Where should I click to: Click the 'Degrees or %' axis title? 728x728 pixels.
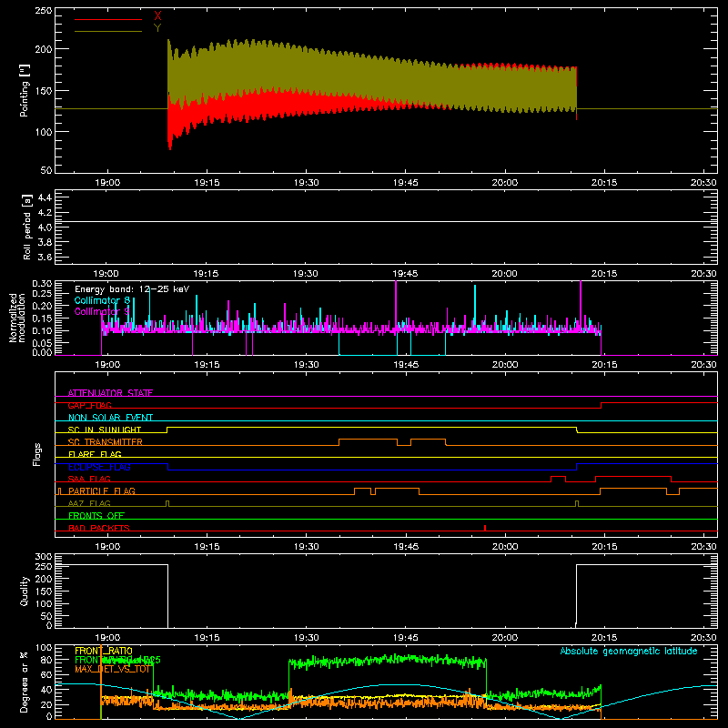coord(25,682)
